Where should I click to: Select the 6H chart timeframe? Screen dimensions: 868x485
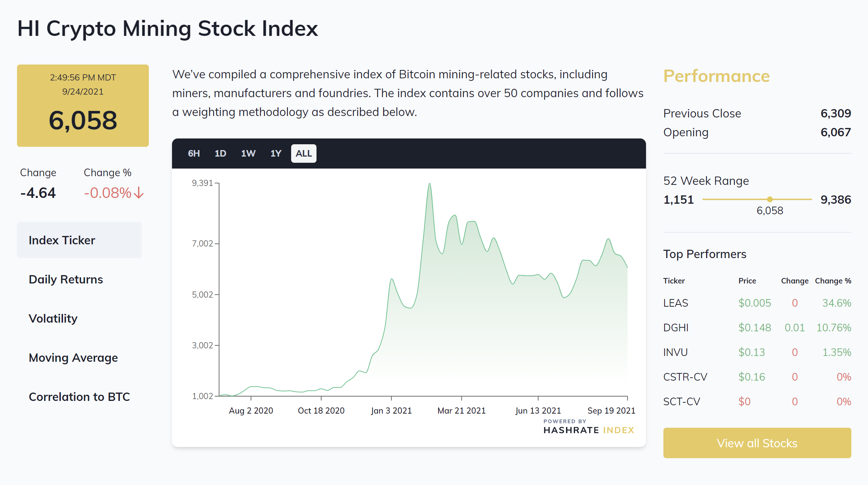194,153
